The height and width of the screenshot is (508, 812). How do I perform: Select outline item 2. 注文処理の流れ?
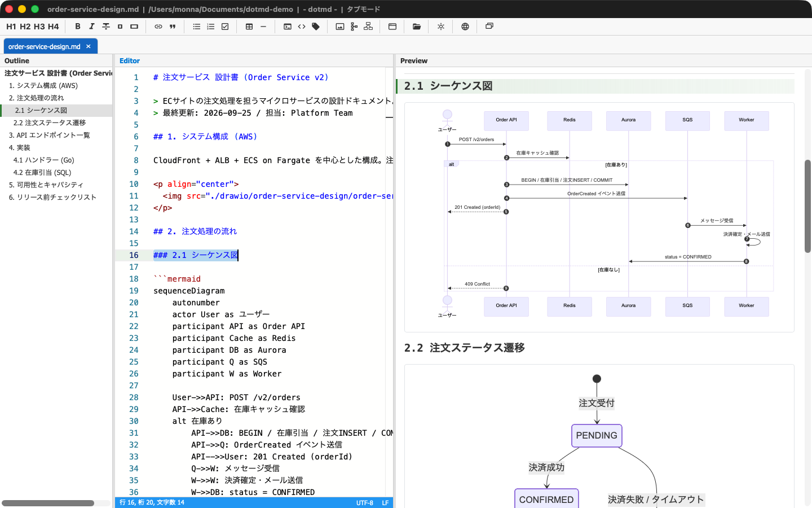(x=37, y=98)
